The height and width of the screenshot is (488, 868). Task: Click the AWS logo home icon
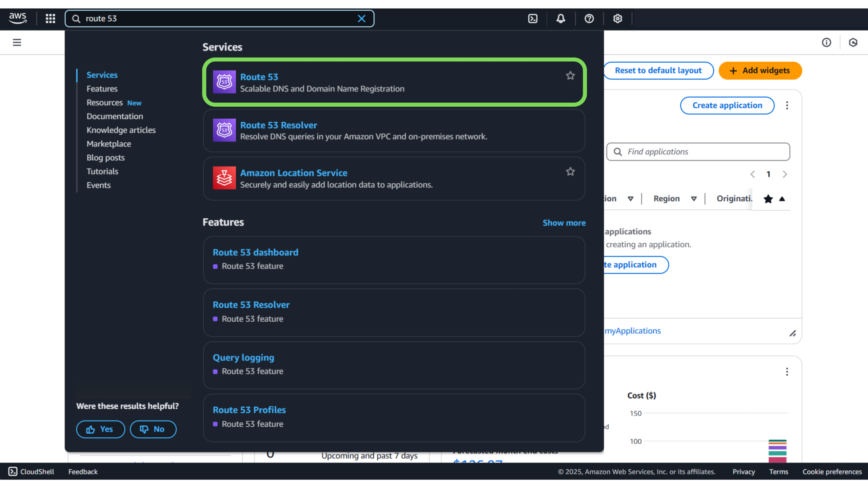18,18
